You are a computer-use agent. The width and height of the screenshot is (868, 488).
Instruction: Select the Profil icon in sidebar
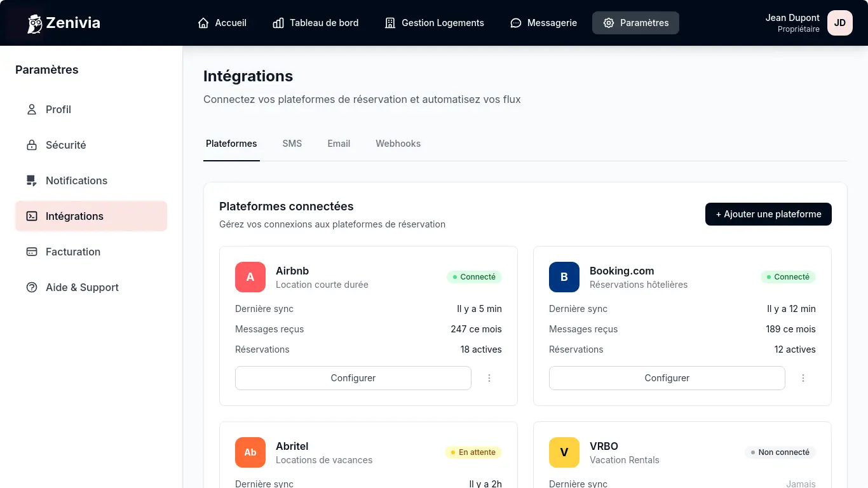(31, 109)
